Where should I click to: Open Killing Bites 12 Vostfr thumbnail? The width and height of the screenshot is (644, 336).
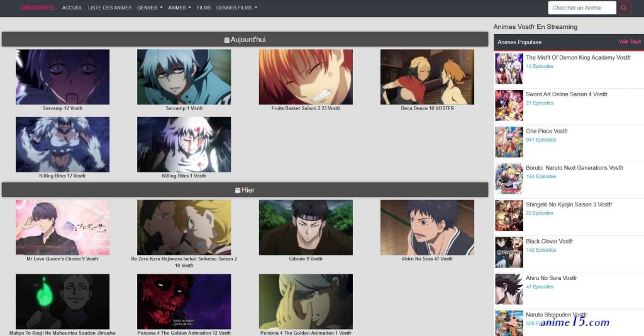62,145
